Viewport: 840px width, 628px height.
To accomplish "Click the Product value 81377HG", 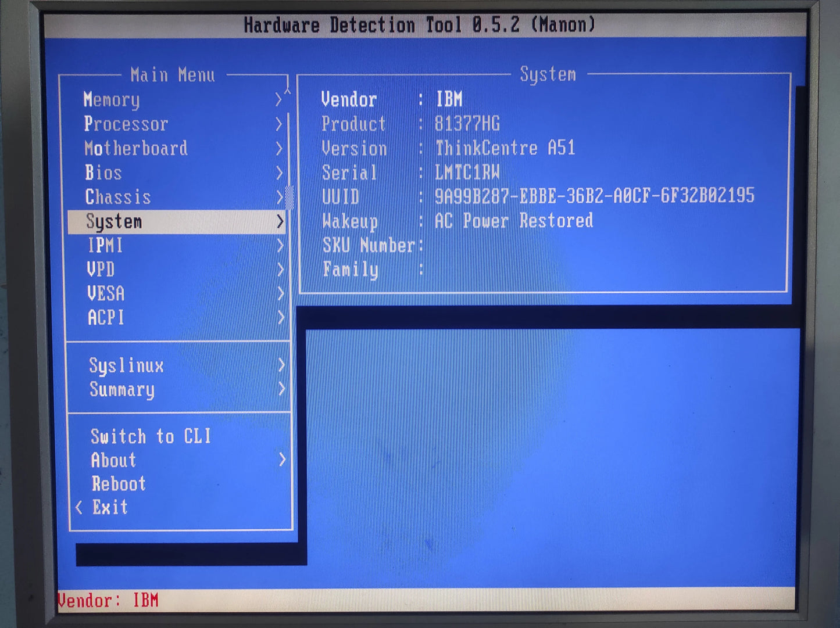I will pyautogui.click(x=467, y=124).
